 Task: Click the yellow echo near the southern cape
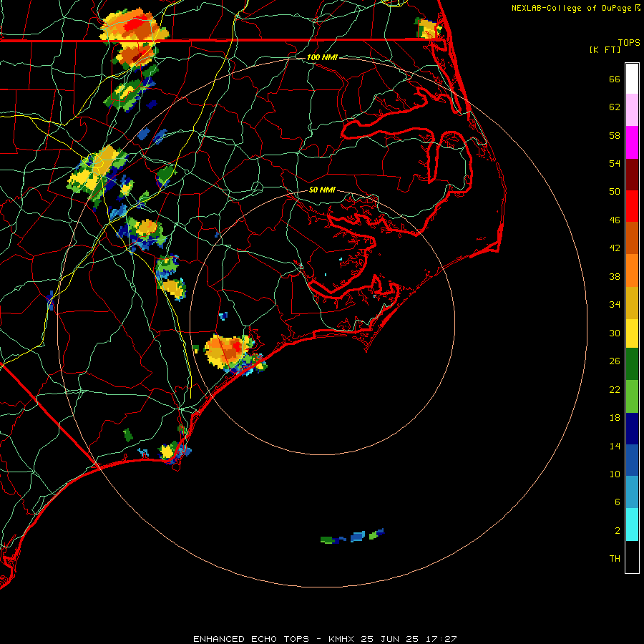pos(167,452)
